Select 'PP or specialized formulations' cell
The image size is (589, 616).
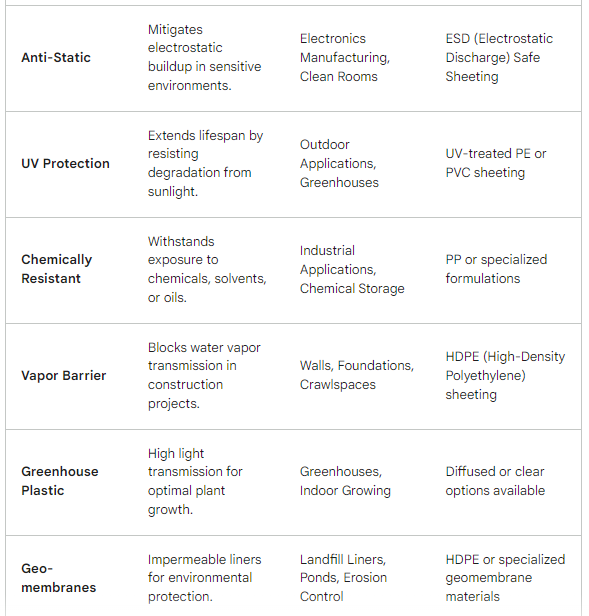click(x=496, y=269)
